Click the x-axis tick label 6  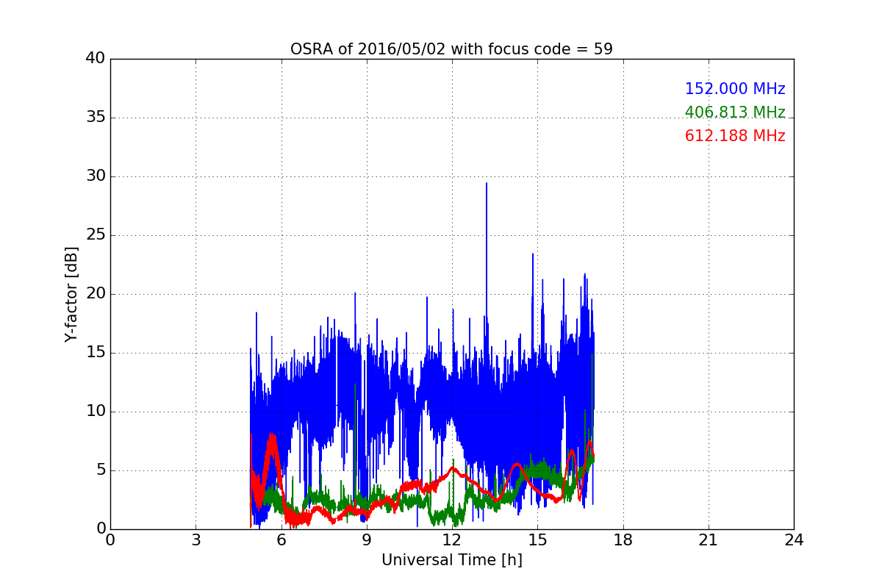click(x=281, y=540)
